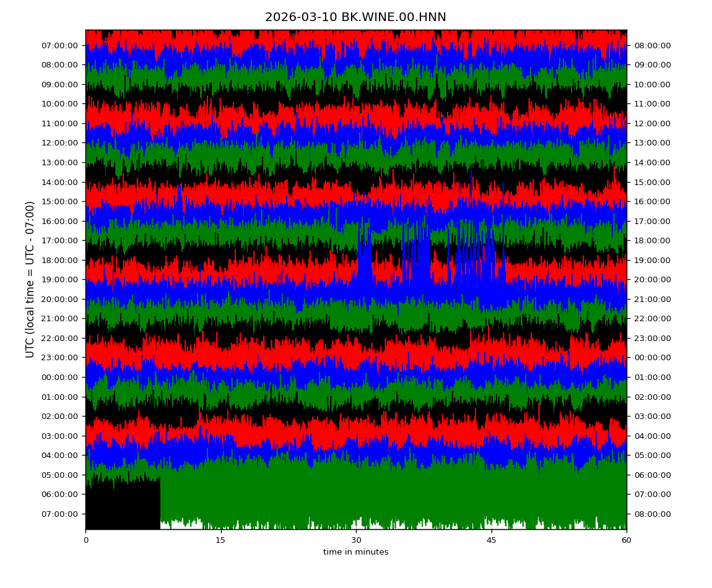Click the "time in minutes" x-axis label
The image size is (712, 588).
coord(355,552)
